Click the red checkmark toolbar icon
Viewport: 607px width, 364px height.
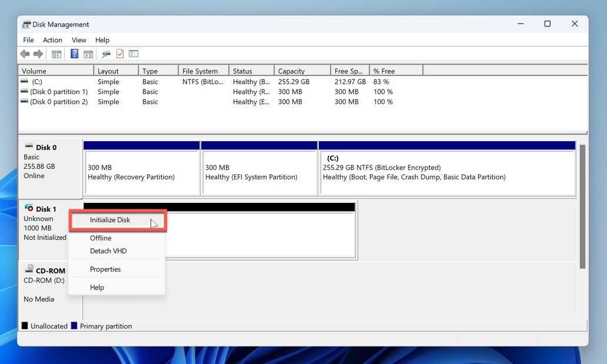pos(120,54)
